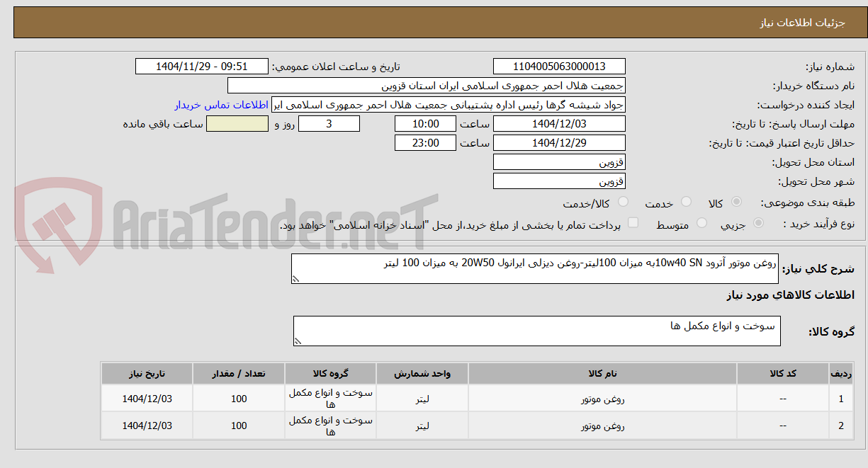Click the تاریخ نیاز column header
The height and width of the screenshot is (468, 868).
pos(147,373)
